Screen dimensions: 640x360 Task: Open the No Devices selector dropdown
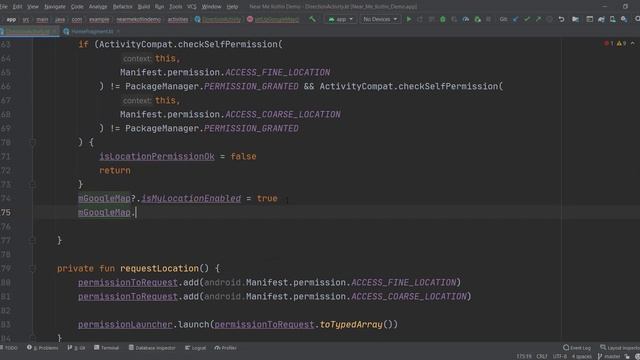pyautogui.click(x=380, y=19)
